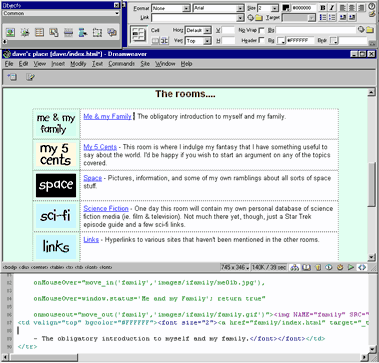Open the Commands menu

pyautogui.click(x=121, y=64)
